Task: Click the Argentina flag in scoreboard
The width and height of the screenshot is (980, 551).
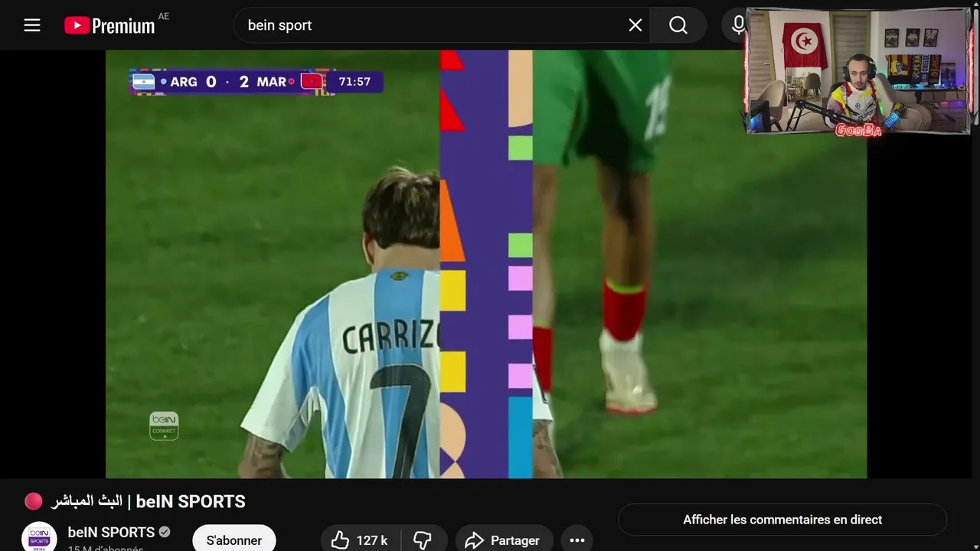Action: (143, 82)
